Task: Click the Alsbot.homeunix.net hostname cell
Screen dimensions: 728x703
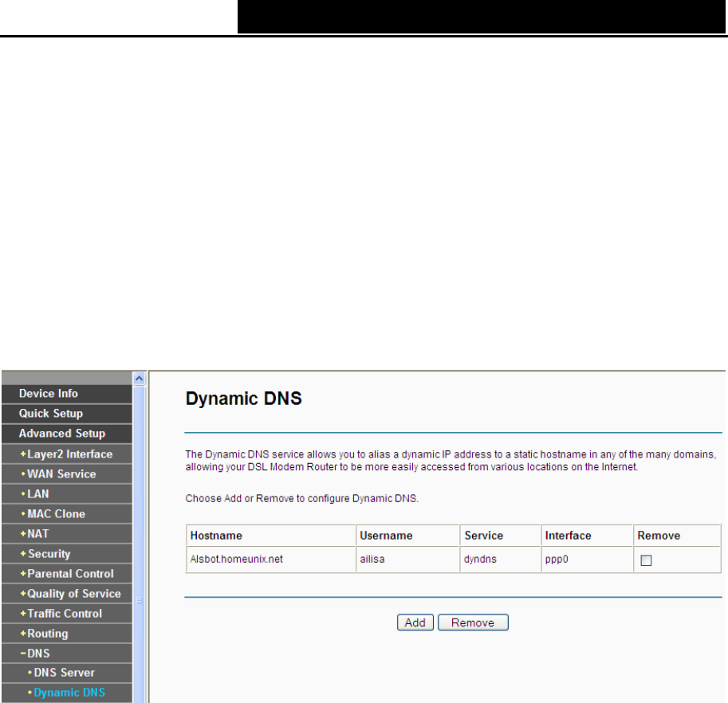Action: point(270,560)
